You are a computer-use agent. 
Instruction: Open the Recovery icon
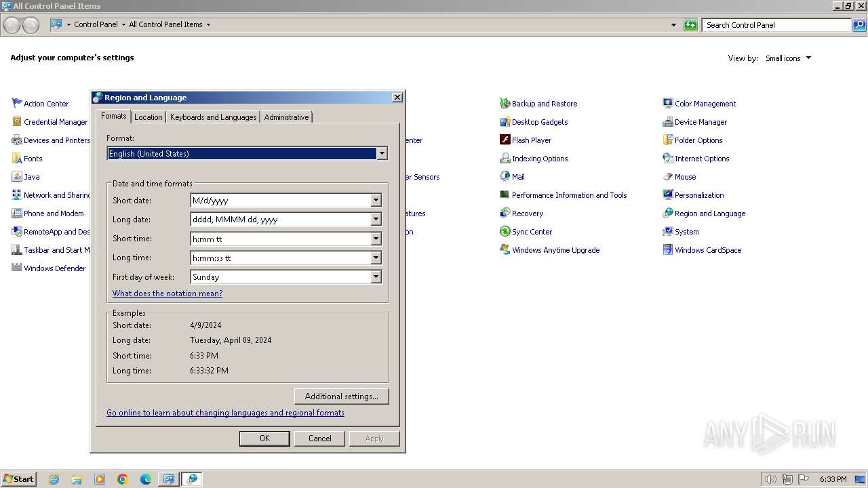point(505,213)
